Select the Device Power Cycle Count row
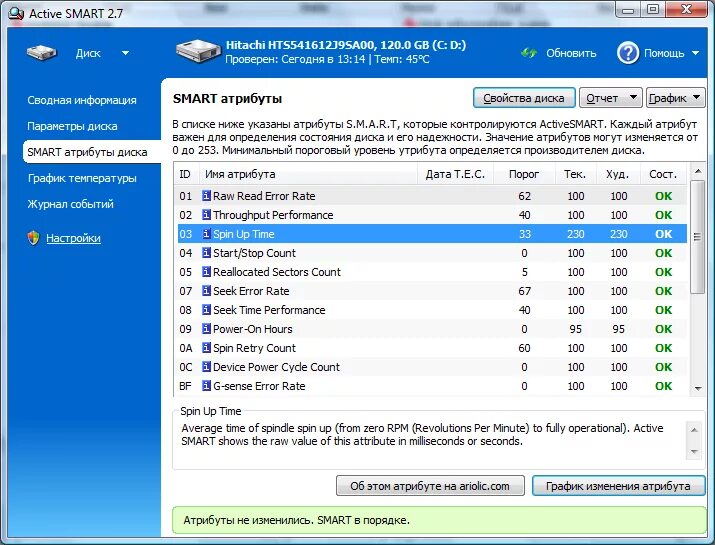Screen dimensions: 715x545 pyautogui.click(x=432, y=367)
